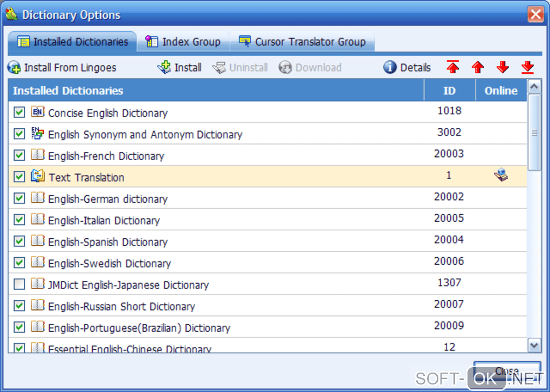Uncheck English Synonym and Antonym Dictionary checkbox

coord(19,134)
